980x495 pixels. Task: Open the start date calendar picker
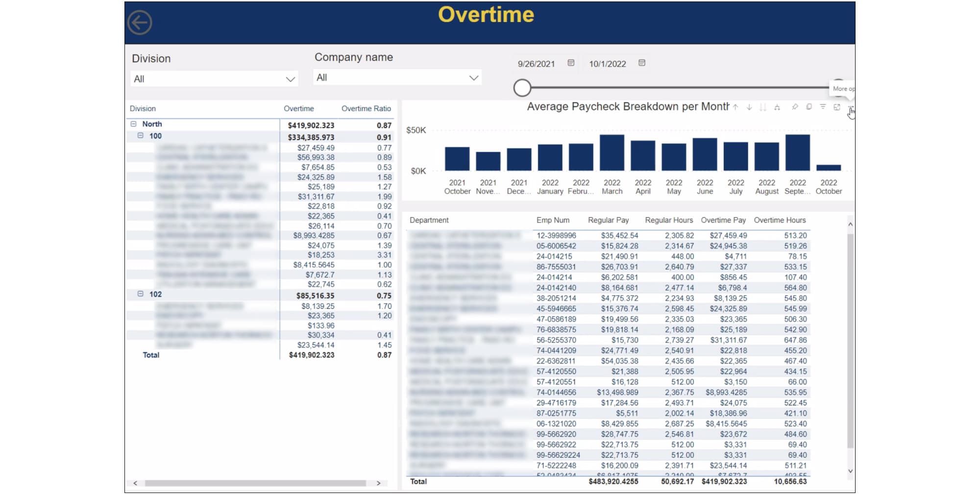[571, 63]
